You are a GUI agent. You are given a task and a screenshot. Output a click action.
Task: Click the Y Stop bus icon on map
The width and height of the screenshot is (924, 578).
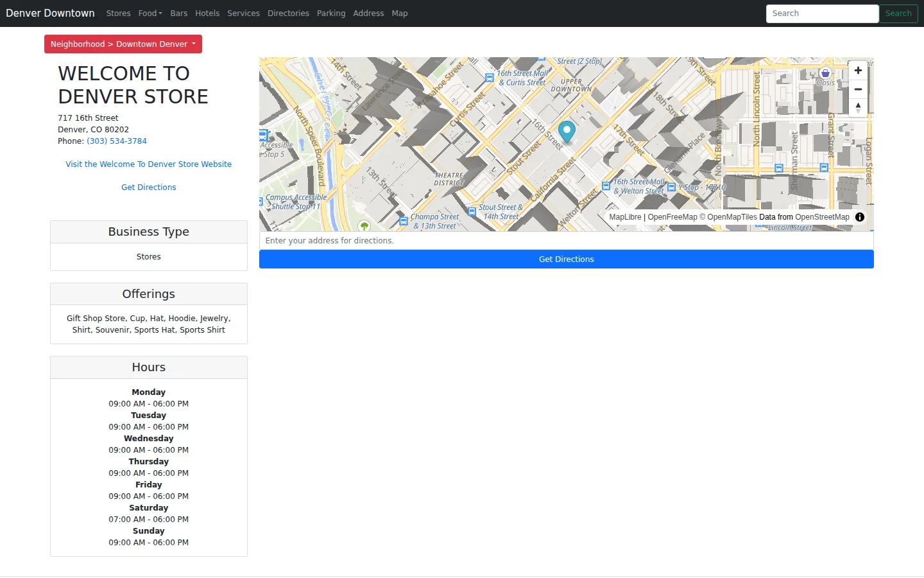(671, 188)
